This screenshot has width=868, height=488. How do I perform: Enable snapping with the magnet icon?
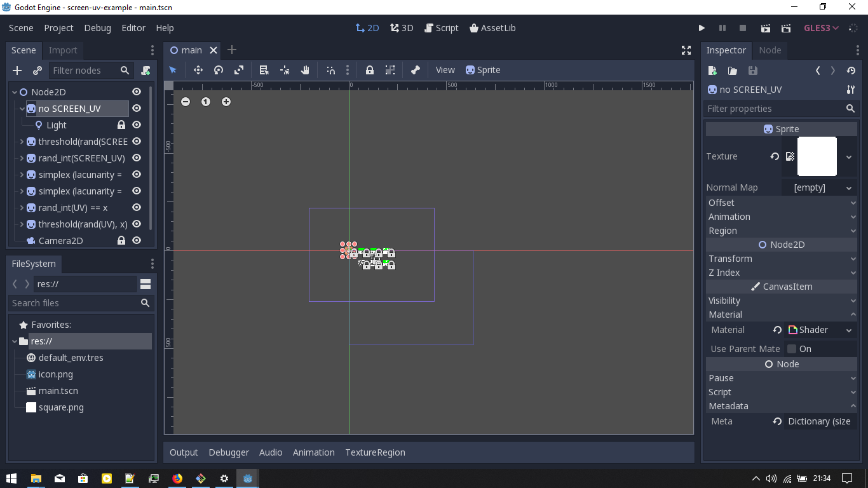coord(331,70)
